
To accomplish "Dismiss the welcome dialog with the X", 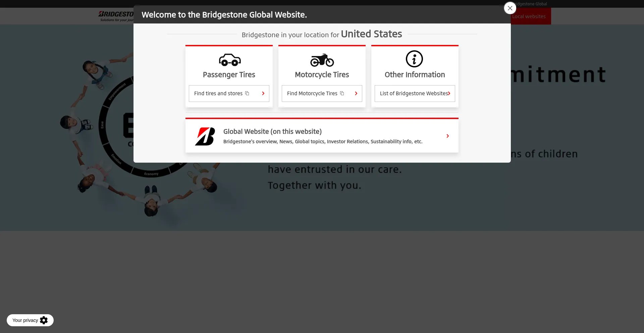I will tap(510, 8).
